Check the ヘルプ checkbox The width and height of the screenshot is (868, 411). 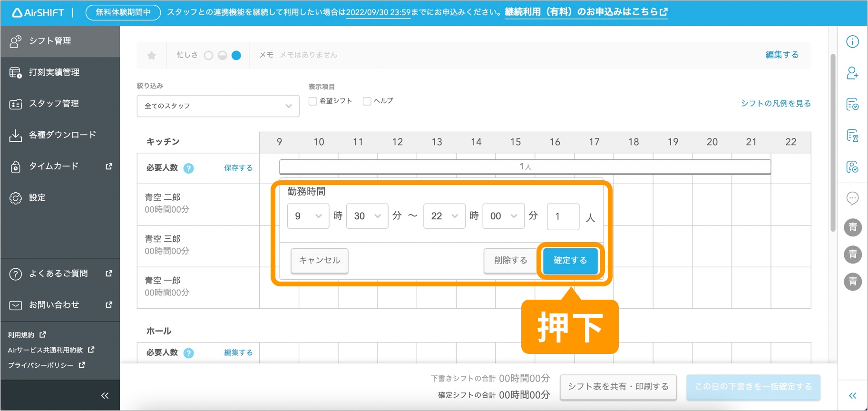pos(367,101)
